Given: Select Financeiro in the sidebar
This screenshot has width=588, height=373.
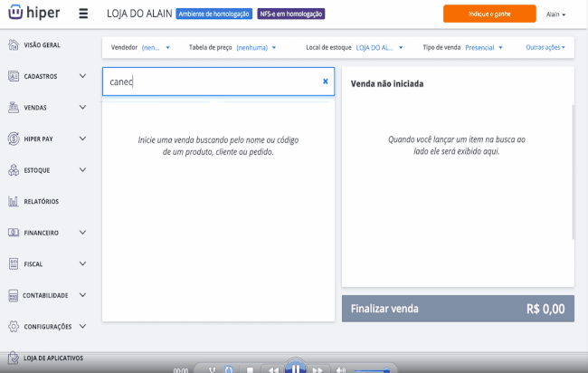Looking at the screenshot, I should point(42,233).
